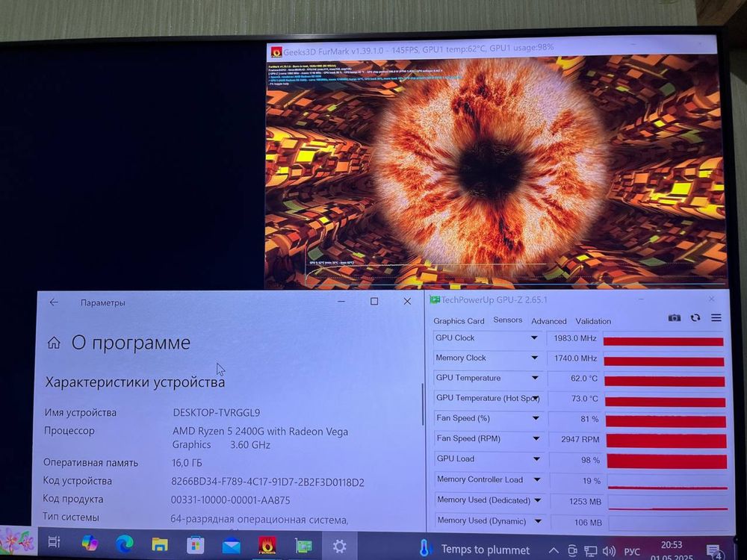Switch to the Advanced tab in GPU-Z
747x560 pixels.
point(549,321)
